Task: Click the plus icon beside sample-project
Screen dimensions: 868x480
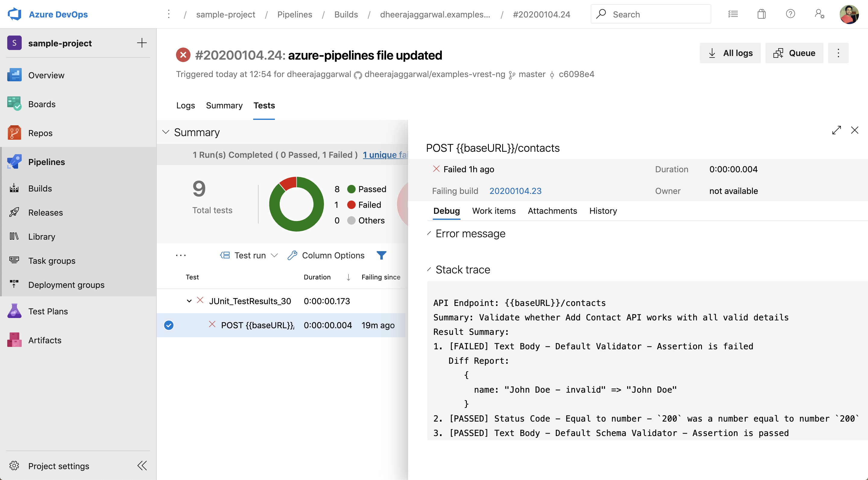Action: click(x=142, y=43)
